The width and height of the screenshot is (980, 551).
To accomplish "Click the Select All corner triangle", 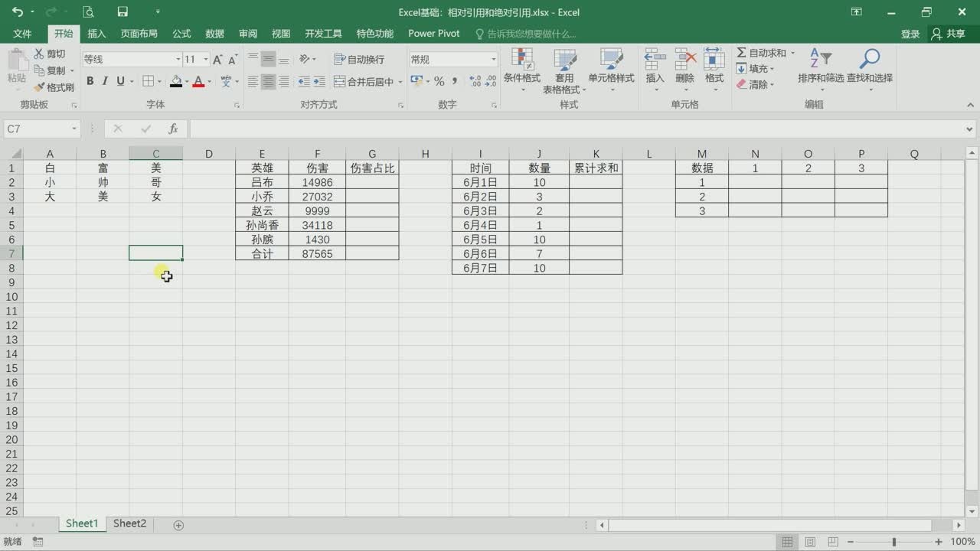I will 17,154.
